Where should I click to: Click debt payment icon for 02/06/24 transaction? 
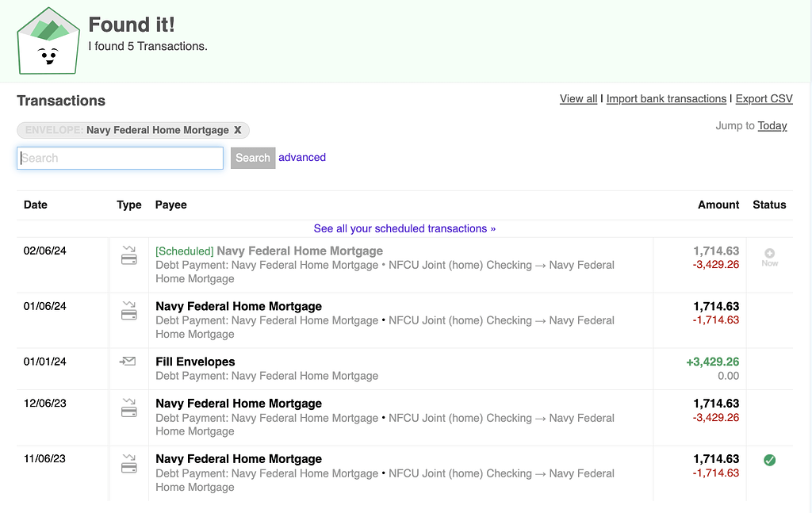(x=129, y=255)
